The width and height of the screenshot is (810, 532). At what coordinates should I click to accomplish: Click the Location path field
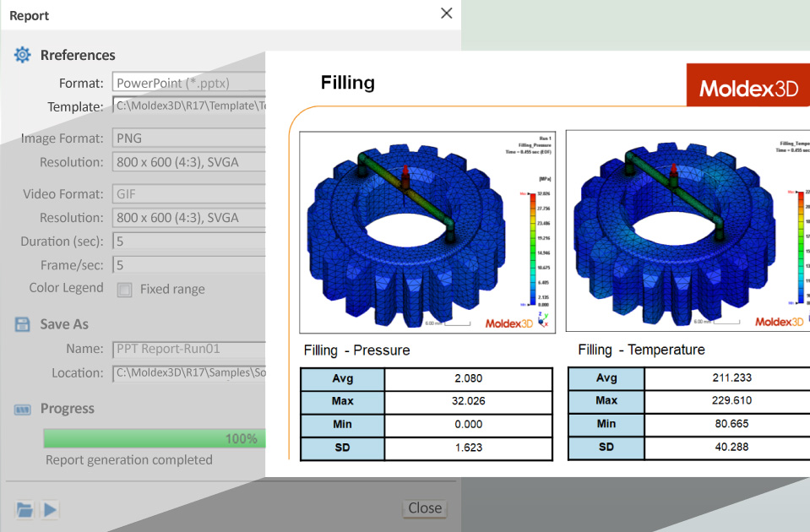(188, 372)
